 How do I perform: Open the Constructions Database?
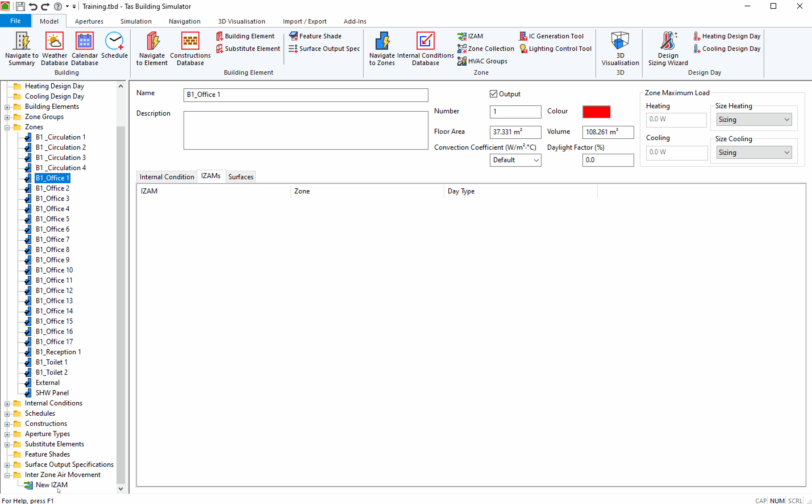pyautogui.click(x=190, y=49)
